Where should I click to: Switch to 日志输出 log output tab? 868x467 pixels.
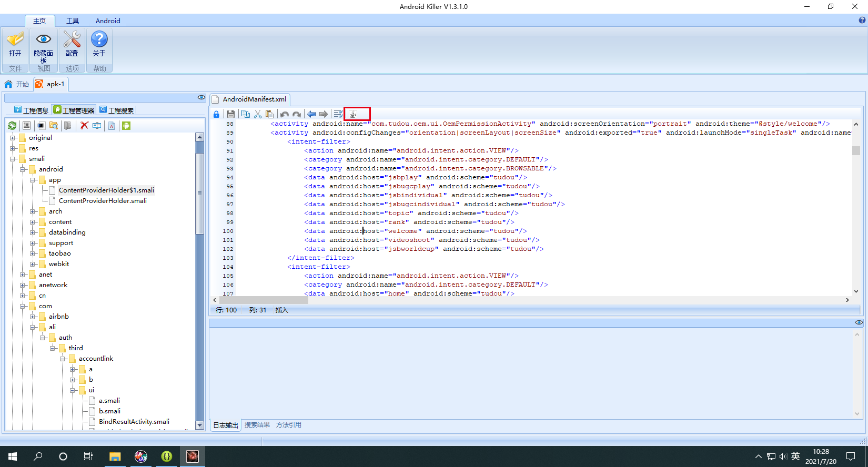tap(226, 425)
